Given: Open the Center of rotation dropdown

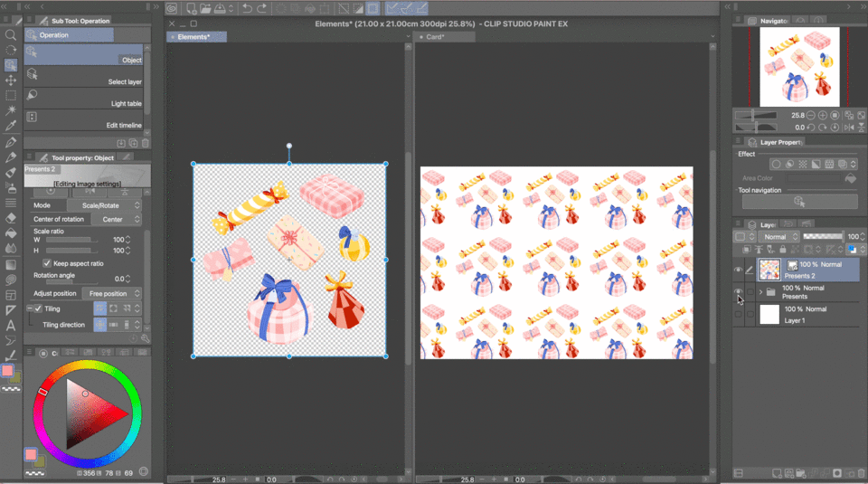Looking at the screenshot, I should tap(117, 219).
